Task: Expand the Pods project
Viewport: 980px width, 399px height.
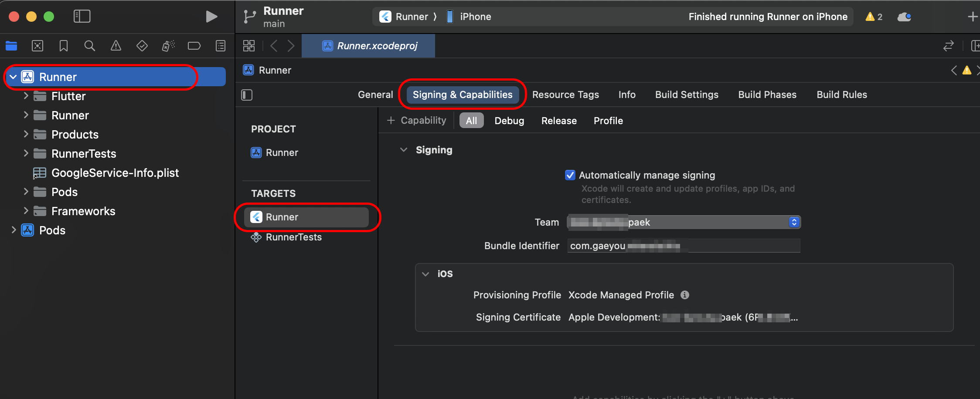Action: pos(14,230)
